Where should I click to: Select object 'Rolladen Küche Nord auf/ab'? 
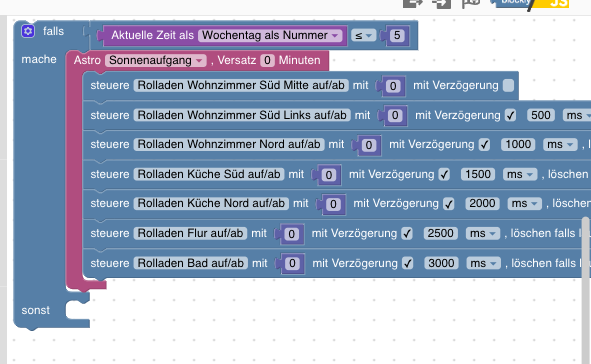tap(211, 203)
